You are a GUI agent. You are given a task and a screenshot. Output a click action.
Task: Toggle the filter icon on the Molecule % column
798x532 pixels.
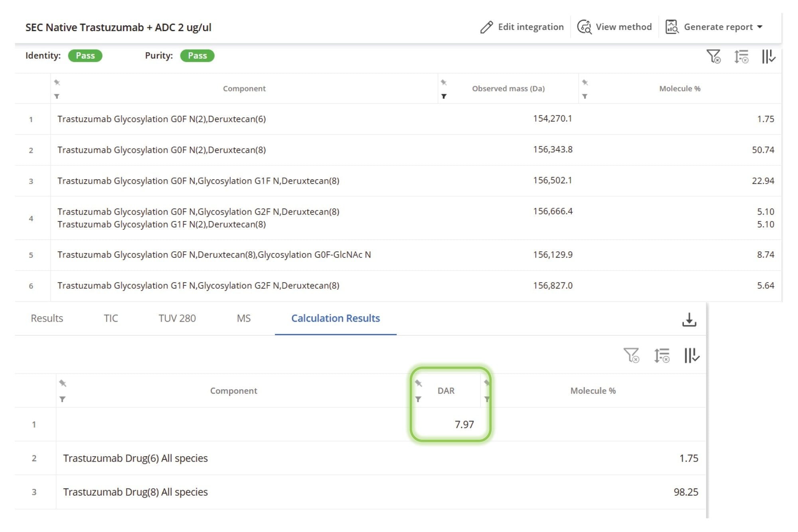585,96
